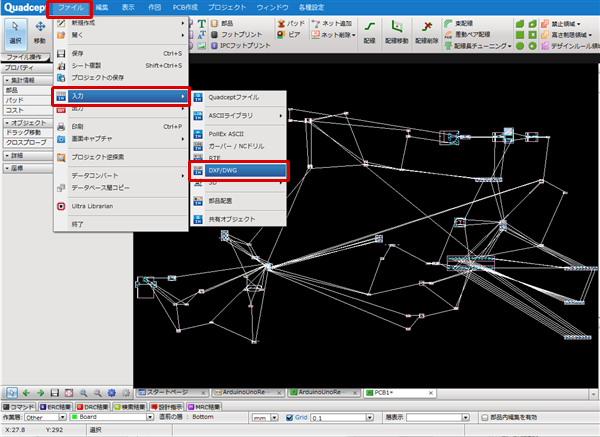Click the blue gear icon in bottom toolbar
The height and width of the screenshot is (437, 600).
pos(111,393)
